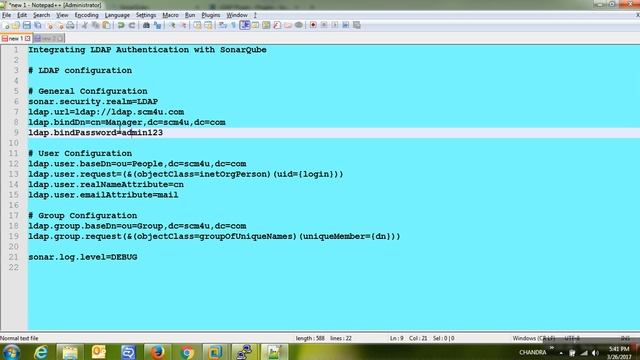
Task: Toggle the indent guide button
Action: 244,25
